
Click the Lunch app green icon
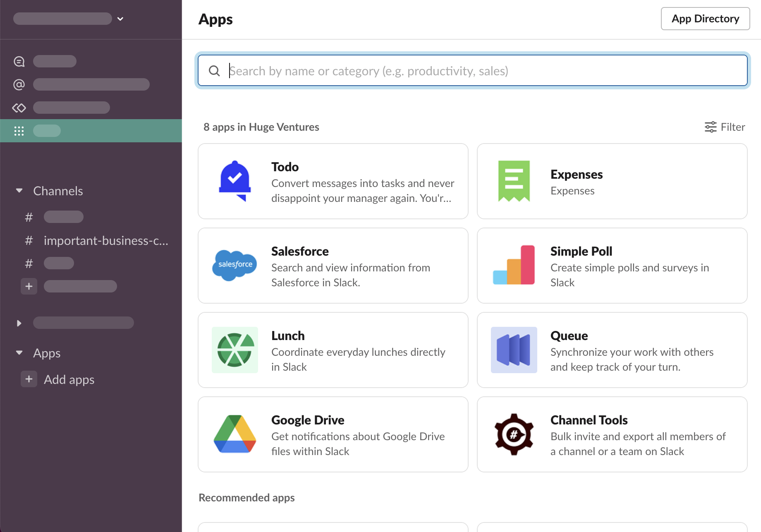pos(235,350)
